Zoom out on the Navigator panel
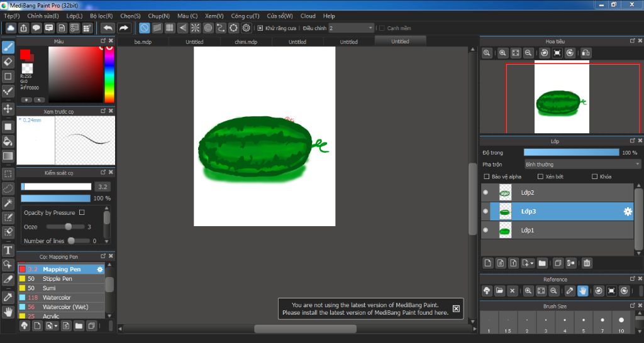 tap(528, 53)
